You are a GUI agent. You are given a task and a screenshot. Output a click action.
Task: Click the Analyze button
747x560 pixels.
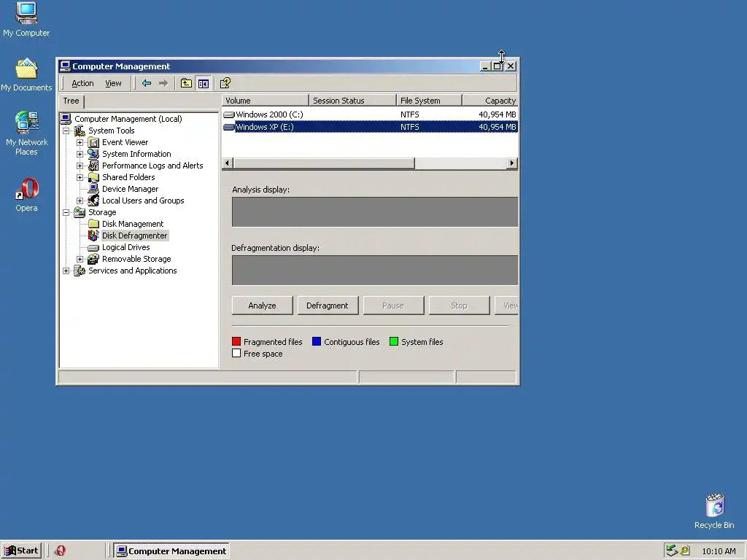pos(262,306)
